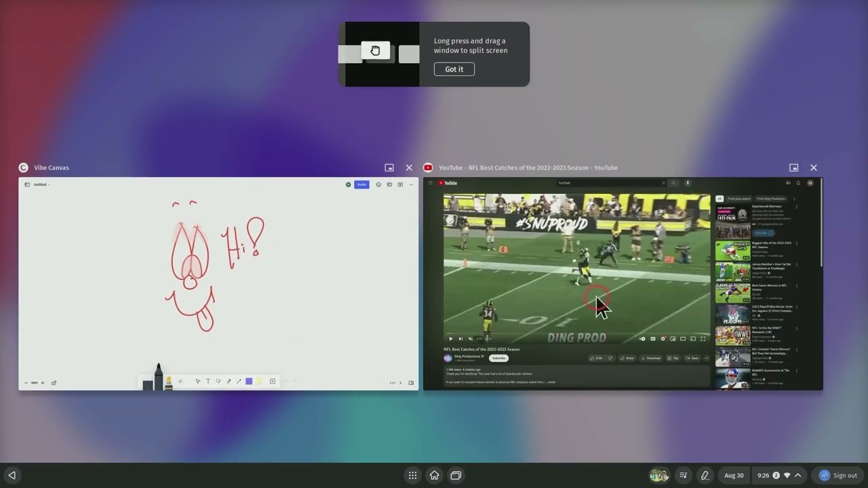Open the ChromeOS app launcher grid

[412, 475]
